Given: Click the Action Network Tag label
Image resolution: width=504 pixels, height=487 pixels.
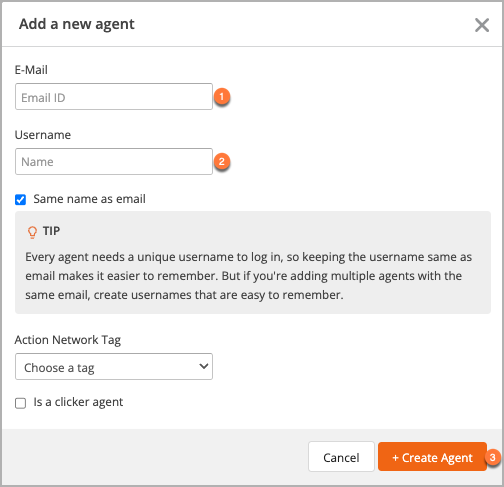Looking at the screenshot, I should click(68, 340).
